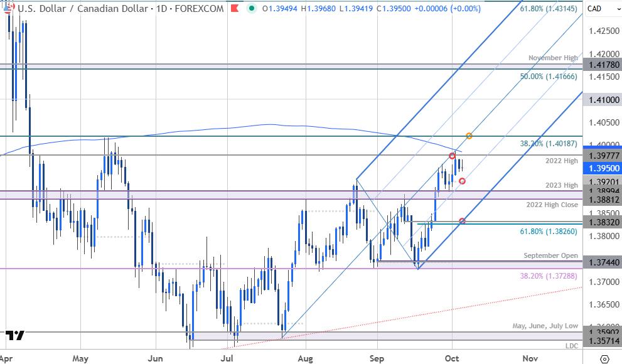Click the 50.00% (1.41666) Fibonacci label
622x364 pixels.
tap(549, 77)
